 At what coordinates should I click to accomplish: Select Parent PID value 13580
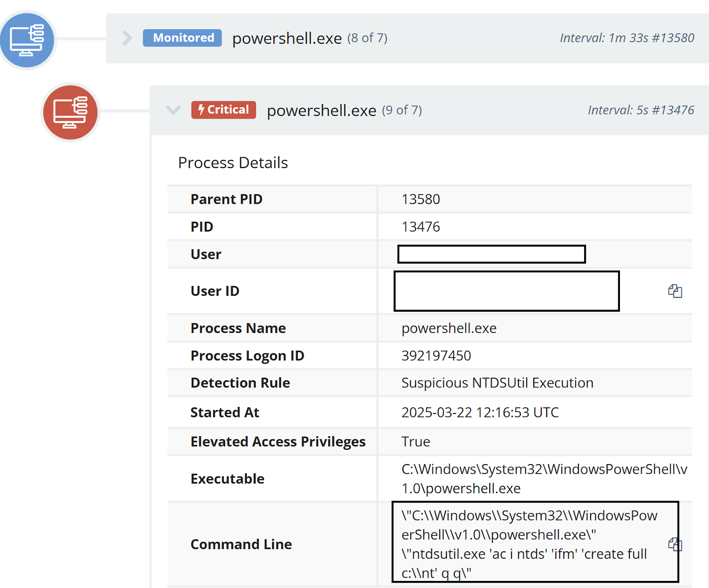(x=420, y=199)
